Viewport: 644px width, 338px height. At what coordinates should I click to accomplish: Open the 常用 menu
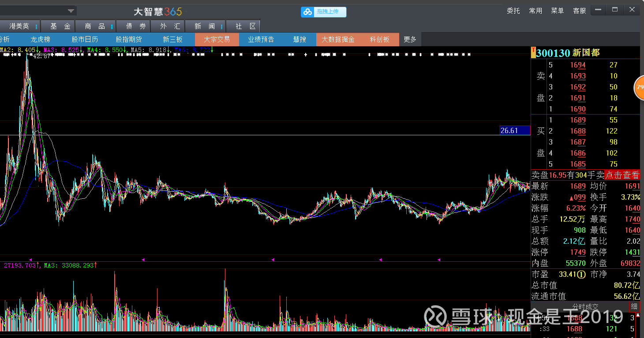[535, 11]
